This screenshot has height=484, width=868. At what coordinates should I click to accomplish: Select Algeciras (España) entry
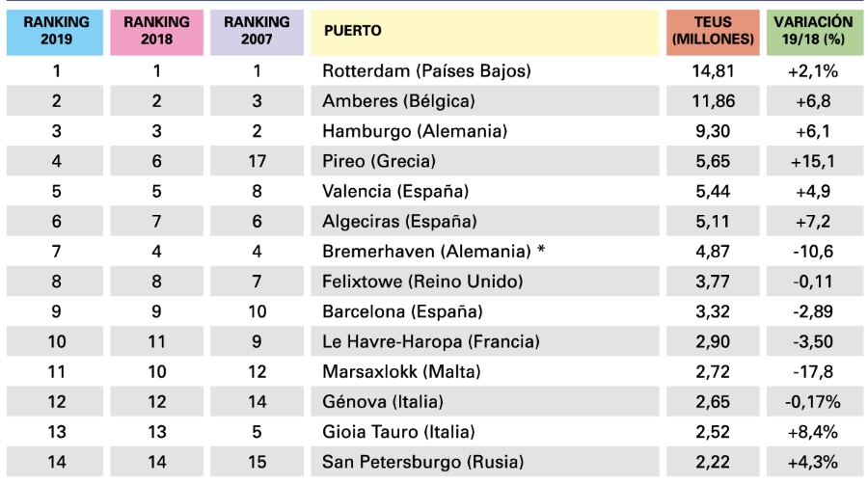pyautogui.click(x=399, y=221)
